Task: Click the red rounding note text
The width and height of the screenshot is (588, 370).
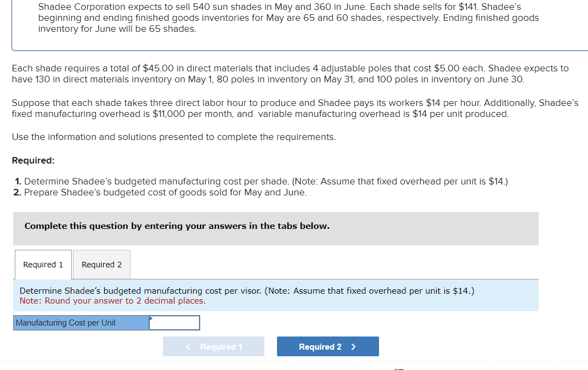Action: point(112,301)
